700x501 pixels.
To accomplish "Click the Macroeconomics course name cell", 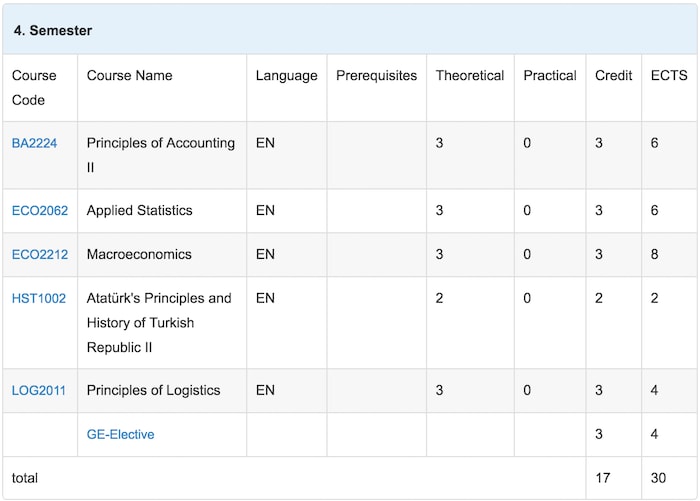I will coord(139,255).
